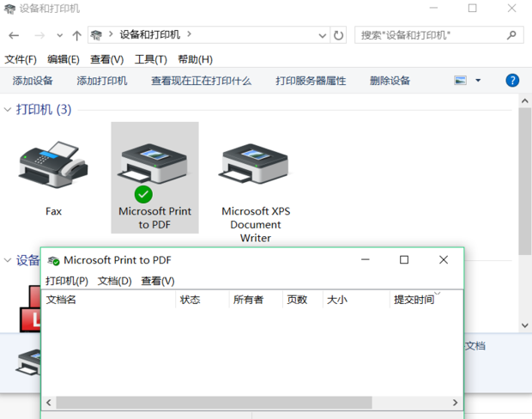This screenshot has width=532, height=419.
Task: Expand the address bar history dropdown
Action: pos(323,35)
